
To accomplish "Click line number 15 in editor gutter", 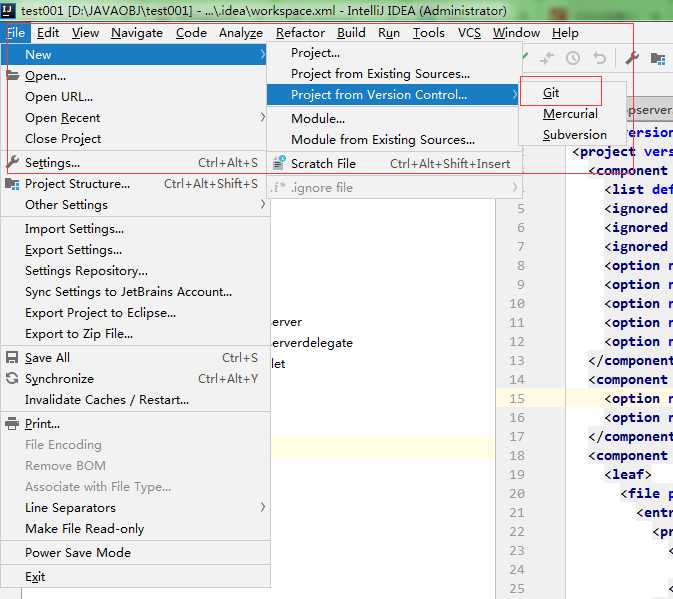I will (x=517, y=399).
